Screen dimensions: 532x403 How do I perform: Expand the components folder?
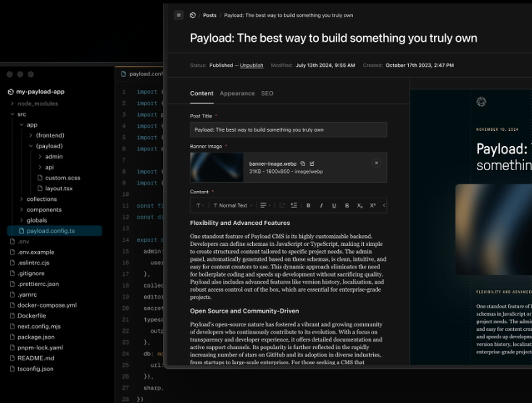[x=40, y=210]
